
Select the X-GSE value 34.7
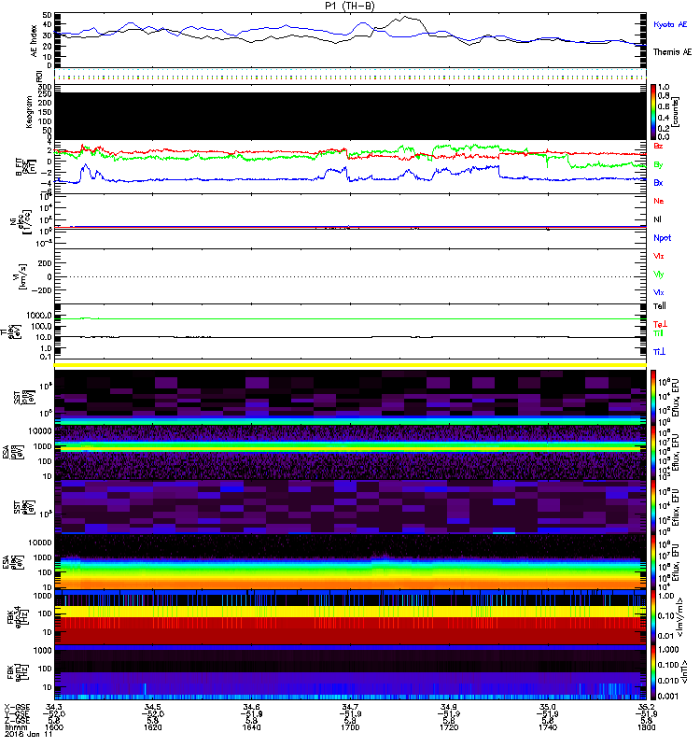tap(350, 707)
